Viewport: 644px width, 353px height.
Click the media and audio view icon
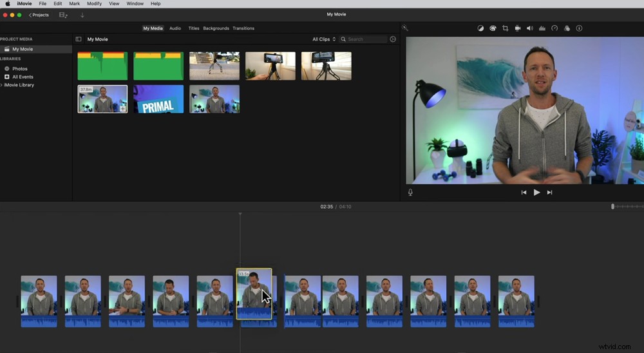[x=63, y=15]
